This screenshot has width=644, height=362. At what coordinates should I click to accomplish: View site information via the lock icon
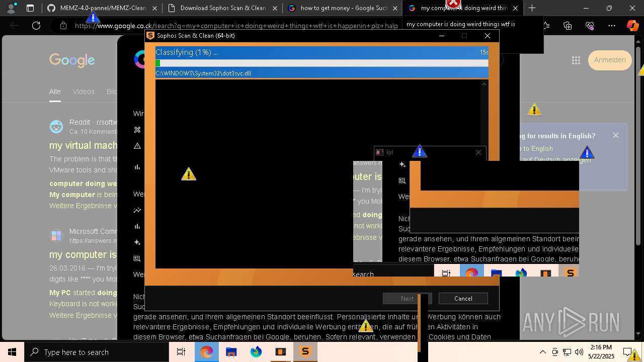[x=63, y=26]
